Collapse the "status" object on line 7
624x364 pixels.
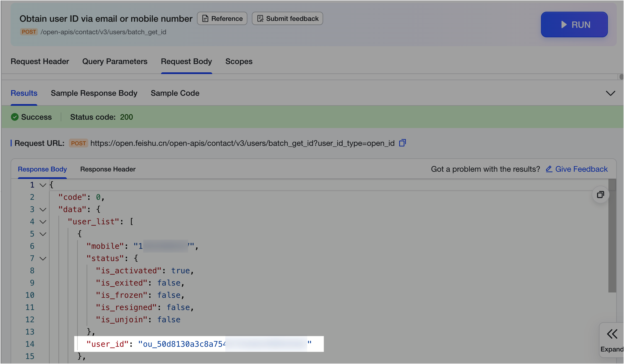coord(43,259)
